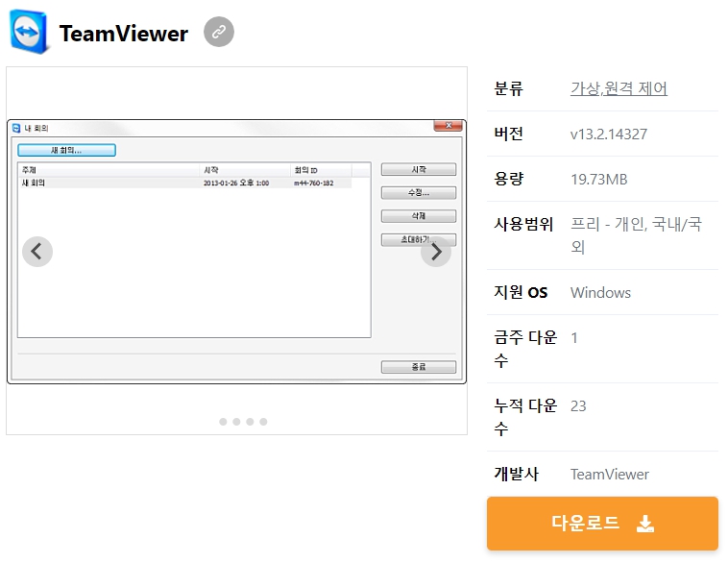Click weekly downloads value 1

point(574,338)
